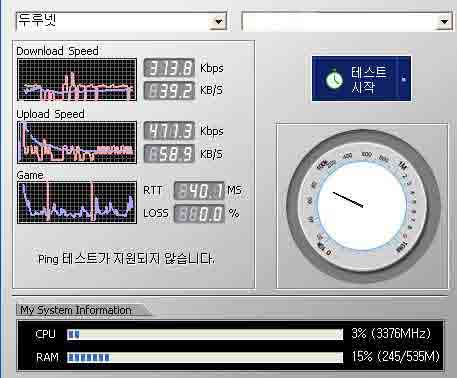Click the stopwatch icon on test button
This screenshot has height=378, width=457.
[334, 79]
